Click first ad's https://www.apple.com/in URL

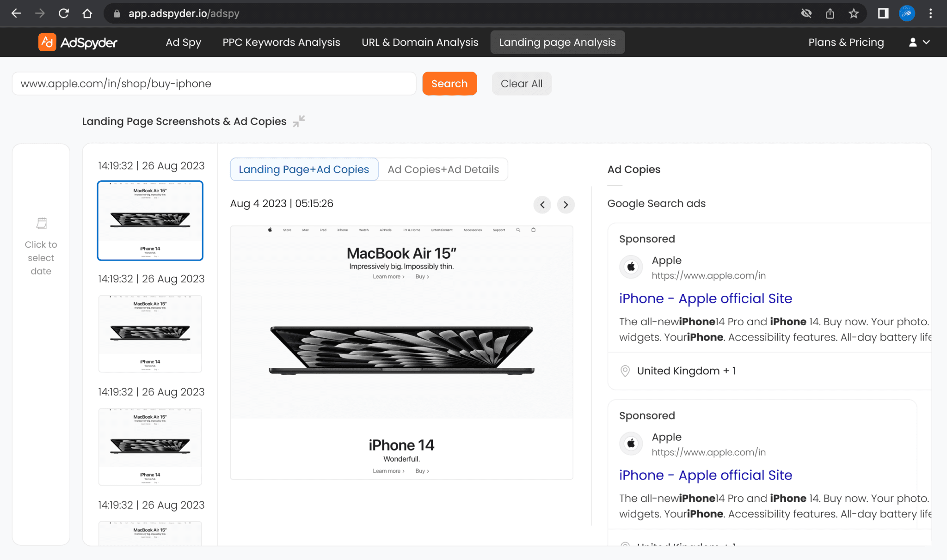[709, 275]
